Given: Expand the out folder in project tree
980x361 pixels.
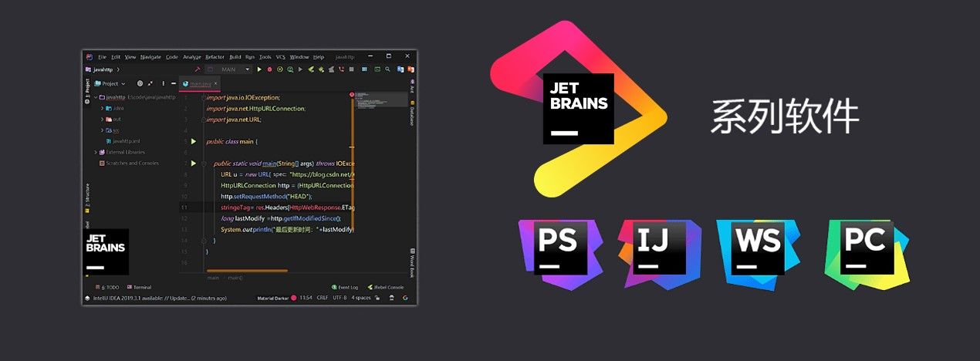Looking at the screenshot, I should [102, 120].
